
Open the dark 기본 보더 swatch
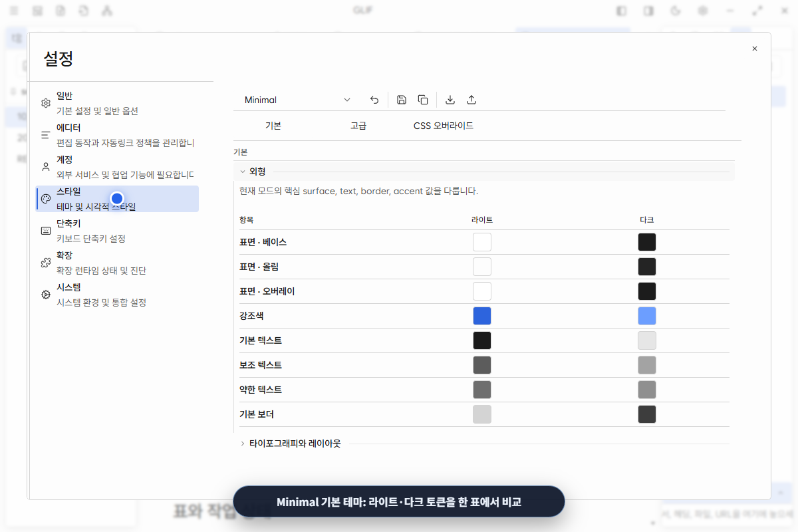(647, 414)
